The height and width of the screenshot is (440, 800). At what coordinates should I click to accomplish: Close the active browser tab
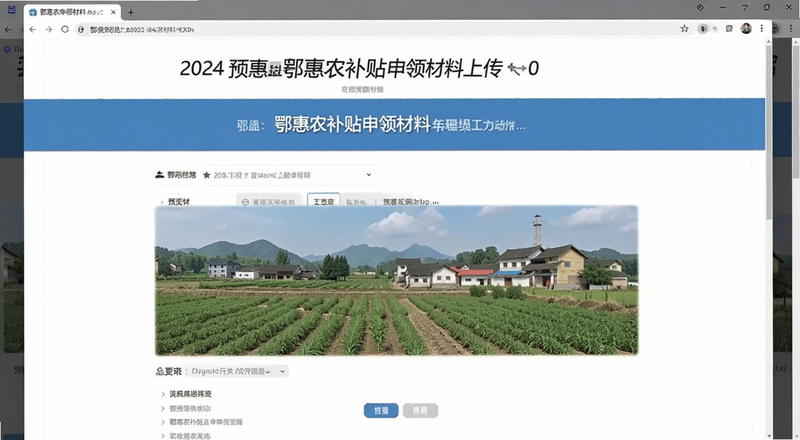pos(113,12)
